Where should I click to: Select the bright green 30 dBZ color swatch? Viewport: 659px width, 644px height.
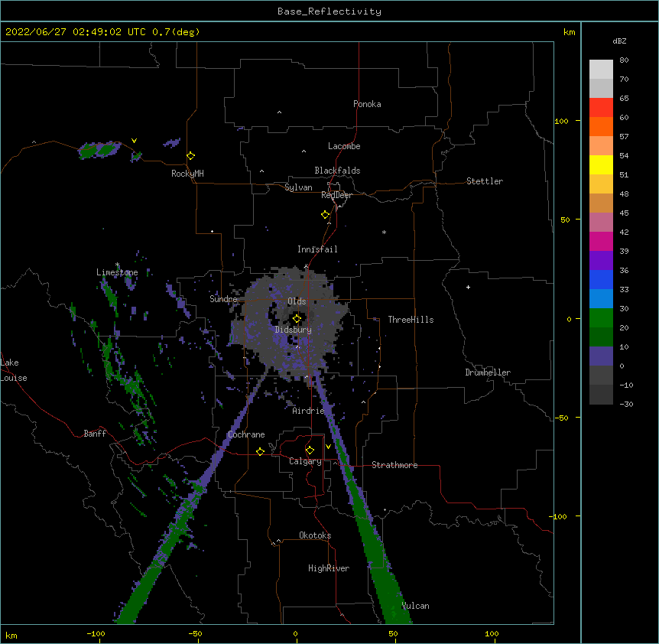(x=601, y=318)
